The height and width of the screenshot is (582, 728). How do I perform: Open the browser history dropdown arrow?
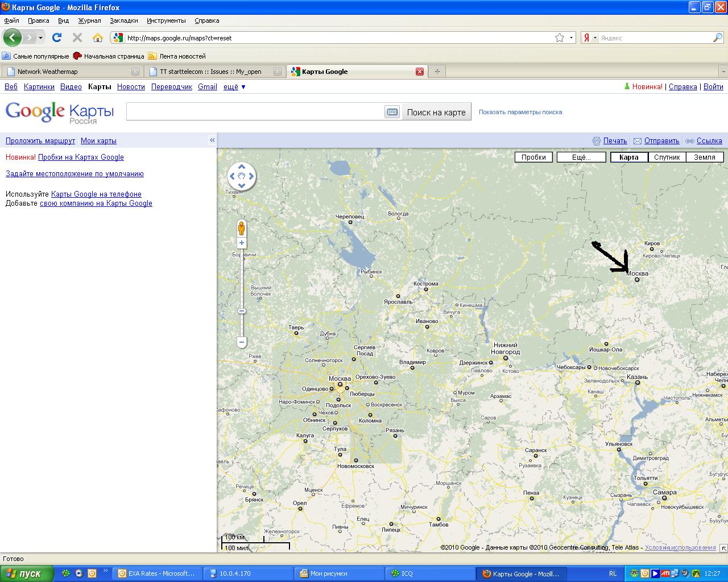(x=40, y=38)
